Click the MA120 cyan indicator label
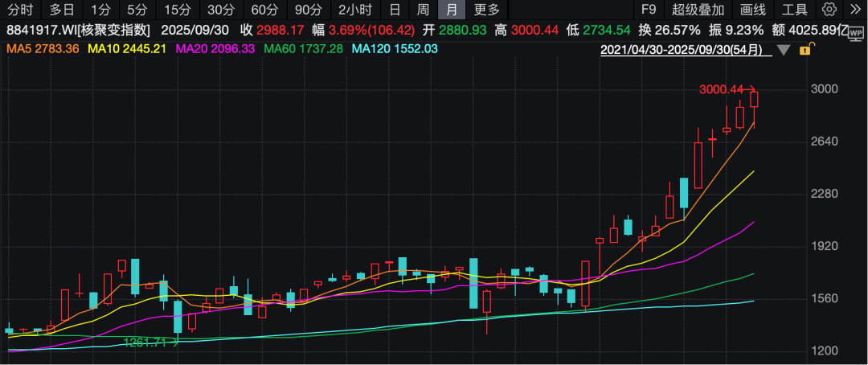Viewport: 868px width, 365px height. coord(395,49)
